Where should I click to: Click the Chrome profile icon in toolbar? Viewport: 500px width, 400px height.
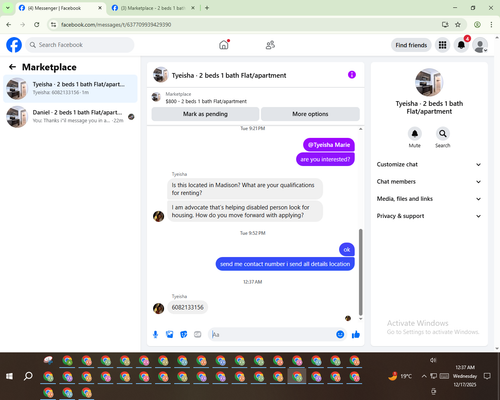point(477,25)
